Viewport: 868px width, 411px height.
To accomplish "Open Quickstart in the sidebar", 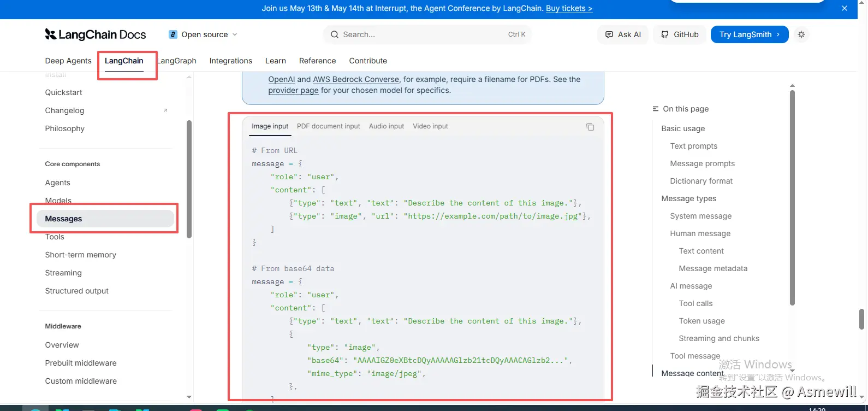I will click(64, 92).
